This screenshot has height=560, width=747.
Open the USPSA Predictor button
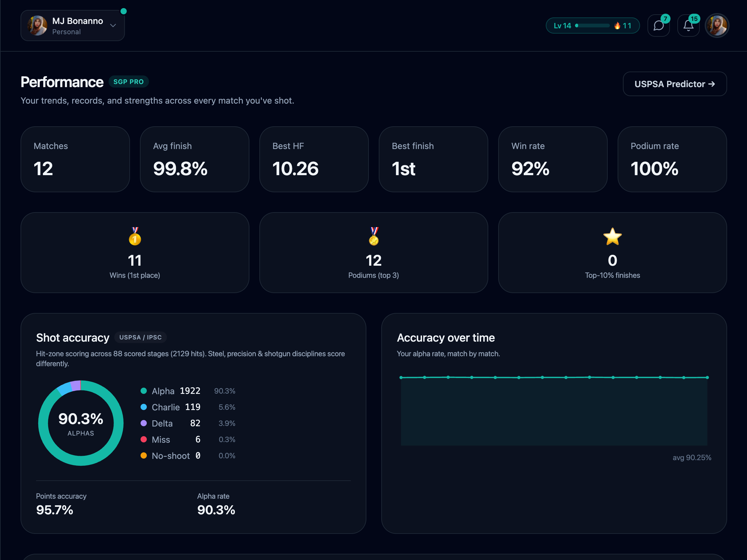pos(675,84)
